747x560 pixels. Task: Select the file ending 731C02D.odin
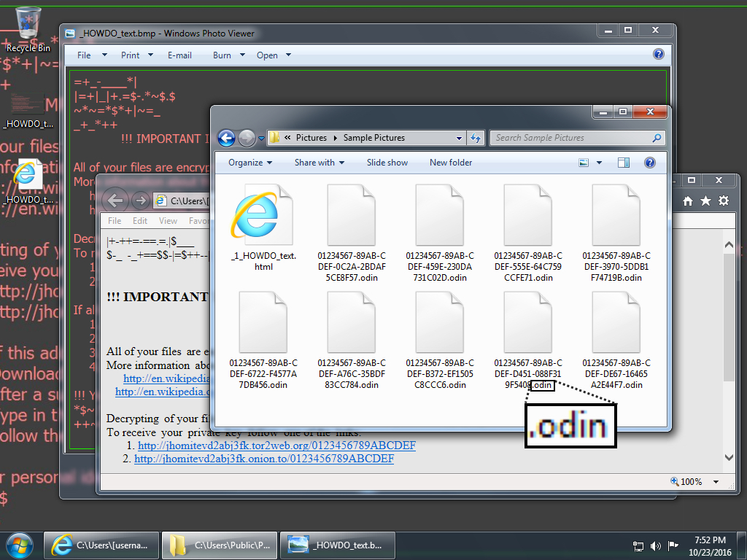(x=440, y=233)
